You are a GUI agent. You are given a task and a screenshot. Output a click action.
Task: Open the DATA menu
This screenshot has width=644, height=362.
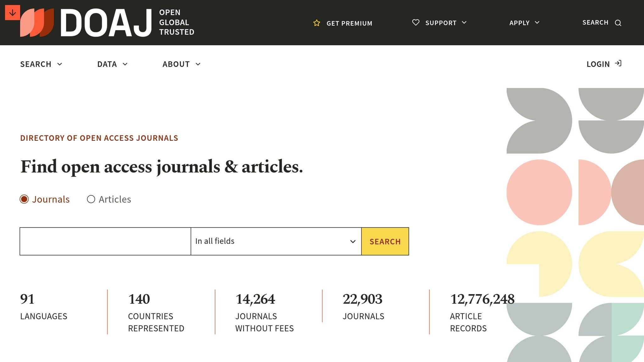coord(113,64)
